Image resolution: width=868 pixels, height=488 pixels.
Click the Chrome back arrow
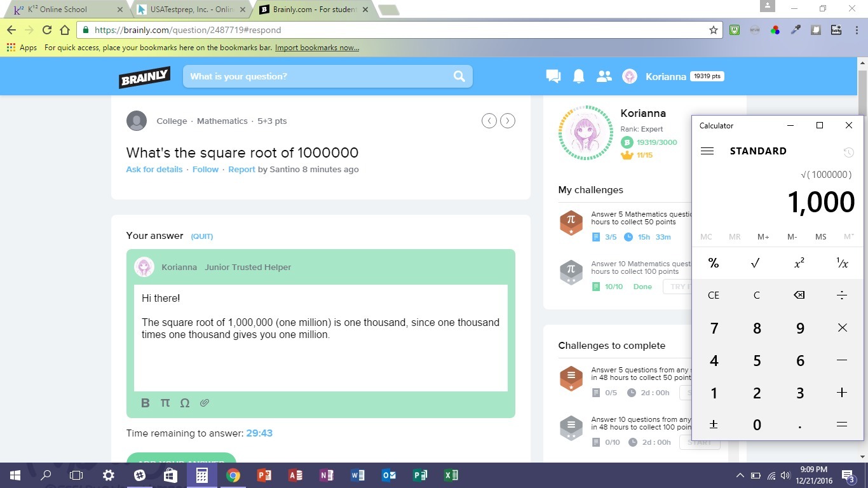11,30
